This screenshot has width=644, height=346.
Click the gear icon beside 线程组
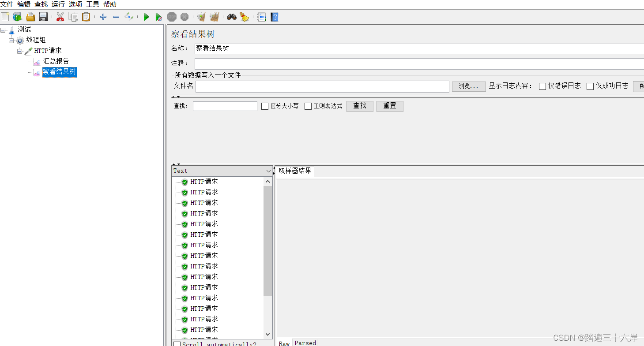click(20, 41)
